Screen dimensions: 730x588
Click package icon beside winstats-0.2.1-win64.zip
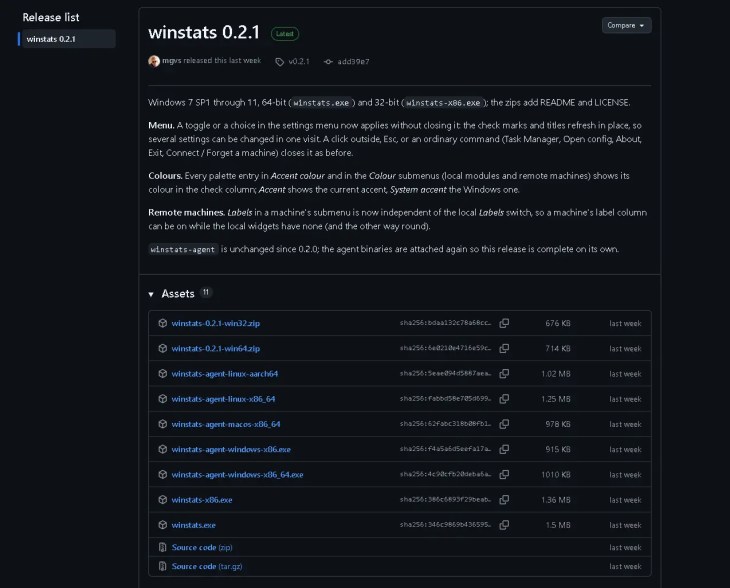tap(162, 348)
